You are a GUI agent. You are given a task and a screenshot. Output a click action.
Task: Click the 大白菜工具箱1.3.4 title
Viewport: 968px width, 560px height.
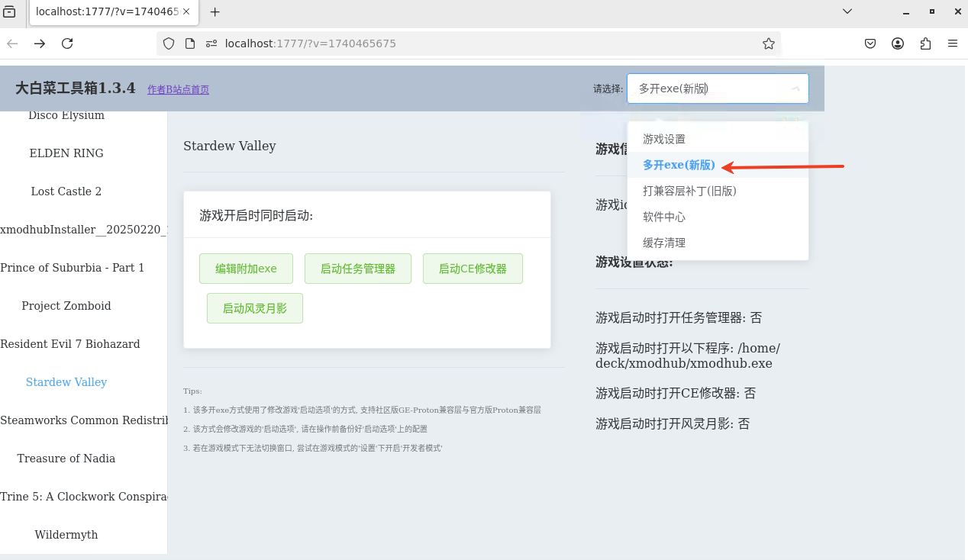tap(76, 89)
